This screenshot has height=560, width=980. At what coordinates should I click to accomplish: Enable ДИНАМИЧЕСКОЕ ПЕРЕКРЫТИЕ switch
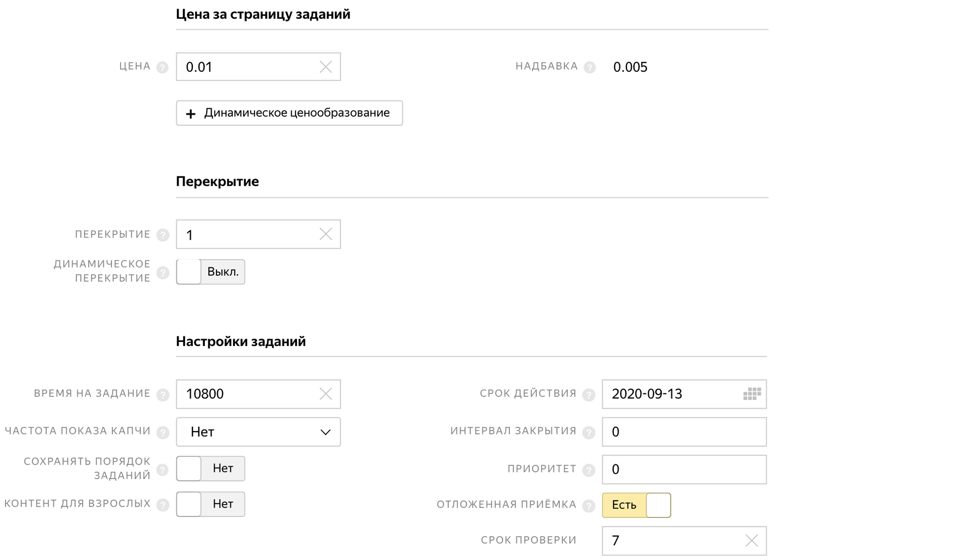189,271
